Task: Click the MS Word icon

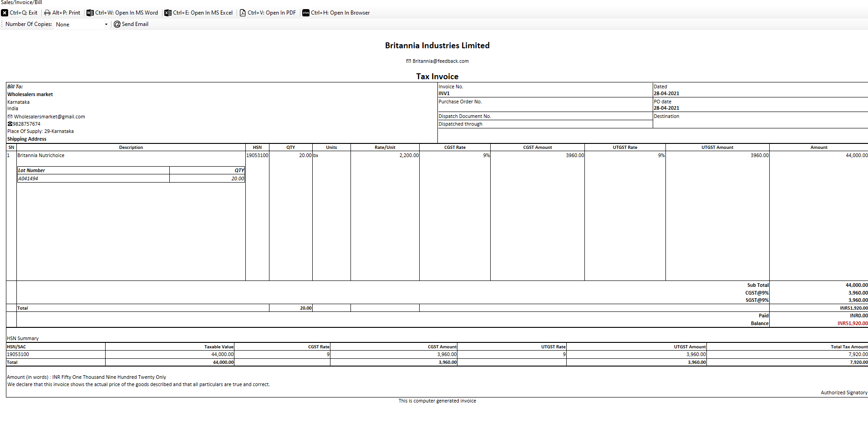Action: point(90,13)
